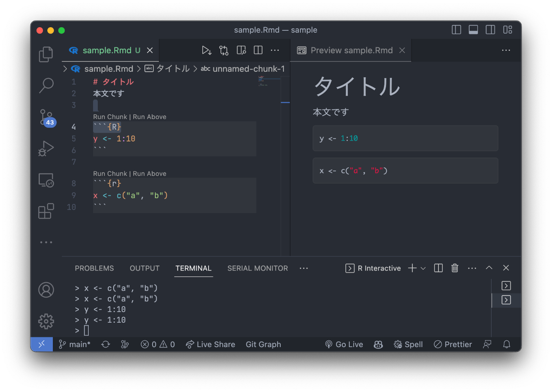Run the current R chunk below
Screen dimensions: 552x392
click(x=207, y=50)
